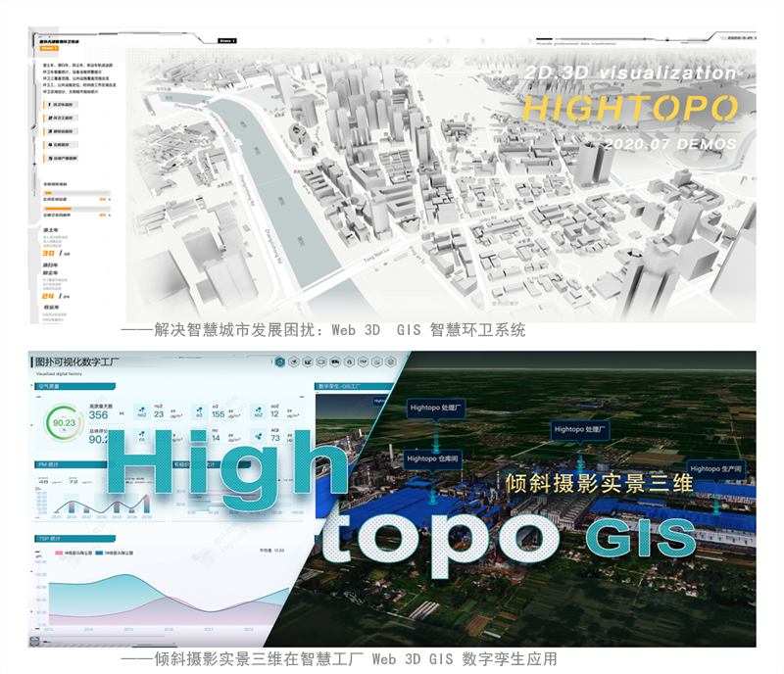Click the so2 molecule icon

pos(258,412)
